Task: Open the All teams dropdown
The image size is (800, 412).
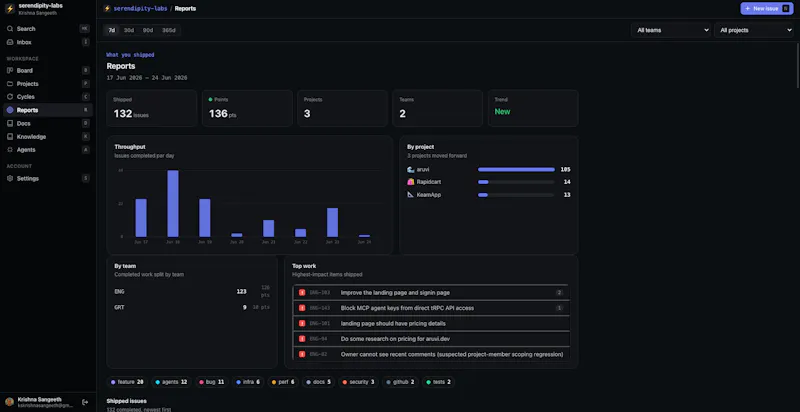Action: pyautogui.click(x=671, y=30)
